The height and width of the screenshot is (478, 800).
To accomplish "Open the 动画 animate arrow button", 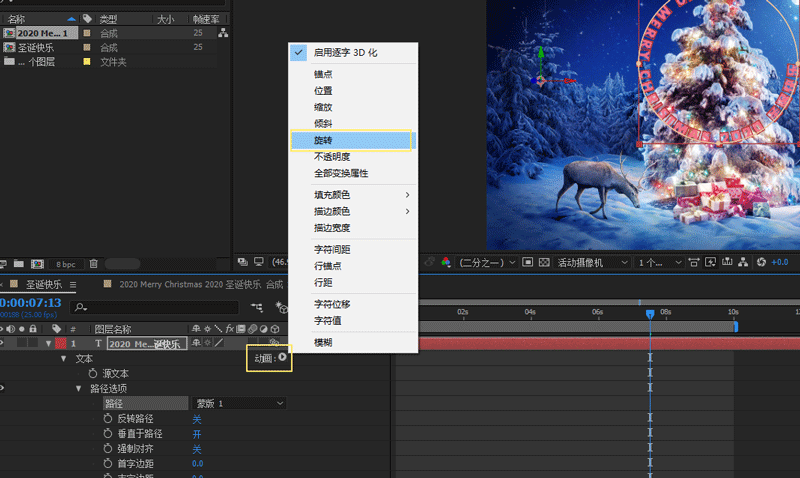I will [x=282, y=358].
